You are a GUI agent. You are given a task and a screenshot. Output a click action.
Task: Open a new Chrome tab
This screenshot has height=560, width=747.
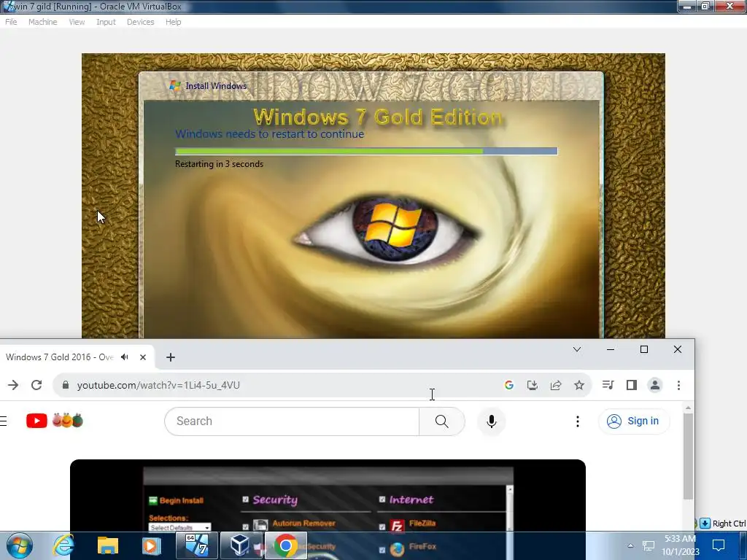click(171, 357)
